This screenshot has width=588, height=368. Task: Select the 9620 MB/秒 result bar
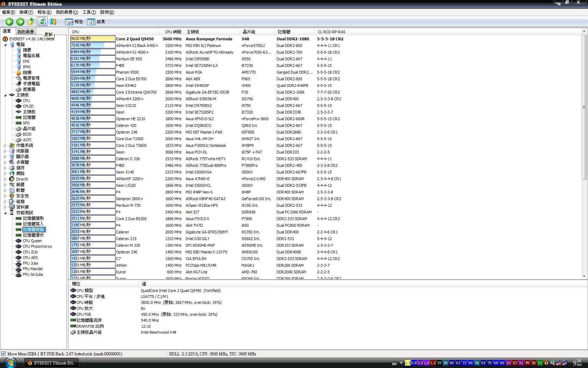point(93,39)
